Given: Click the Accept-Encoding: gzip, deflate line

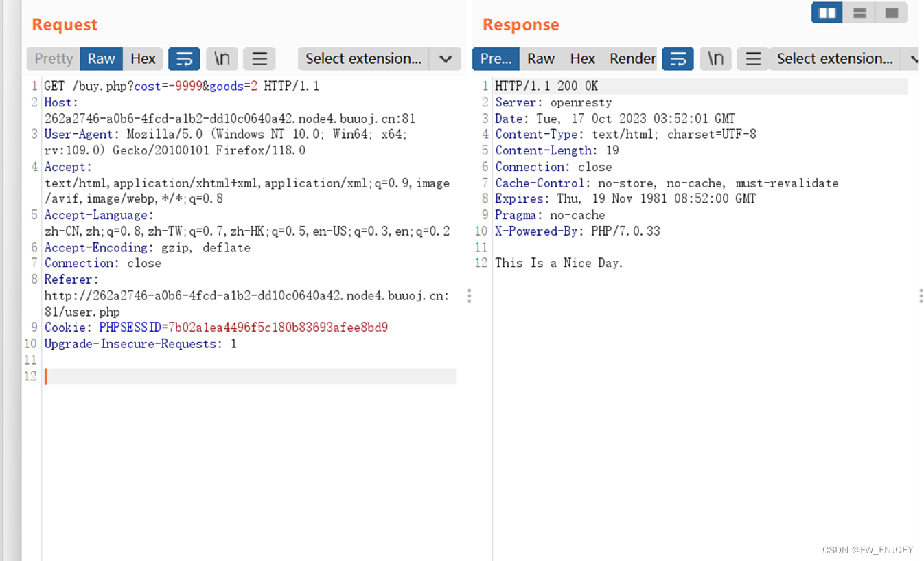Looking at the screenshot, I should (x=148, y=247).
